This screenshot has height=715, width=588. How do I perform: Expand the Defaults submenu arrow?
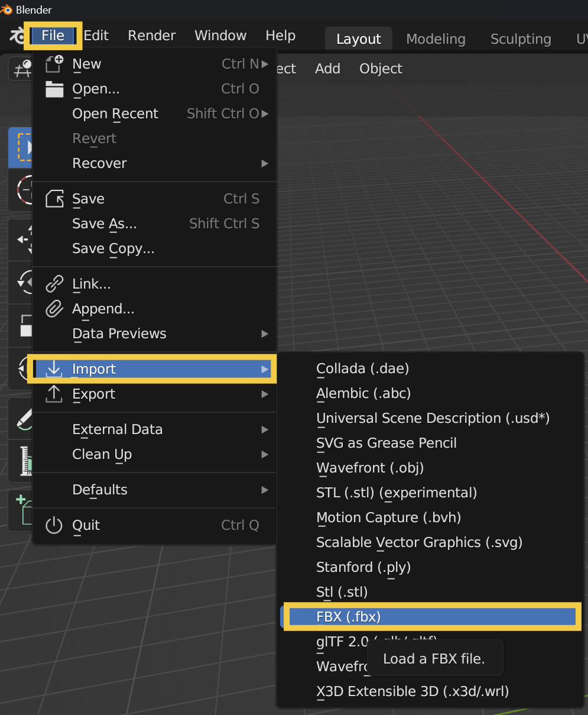pyautogui.click(x=265, y=490)
